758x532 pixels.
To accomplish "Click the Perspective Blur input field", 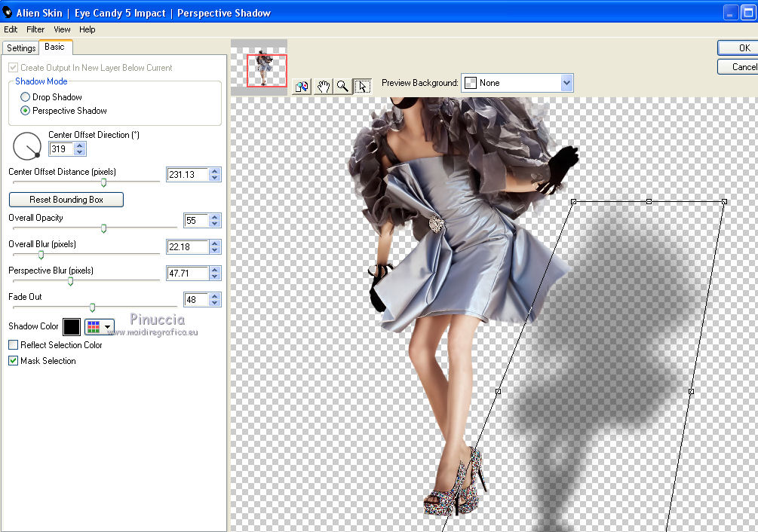I will tap(188, 274).
